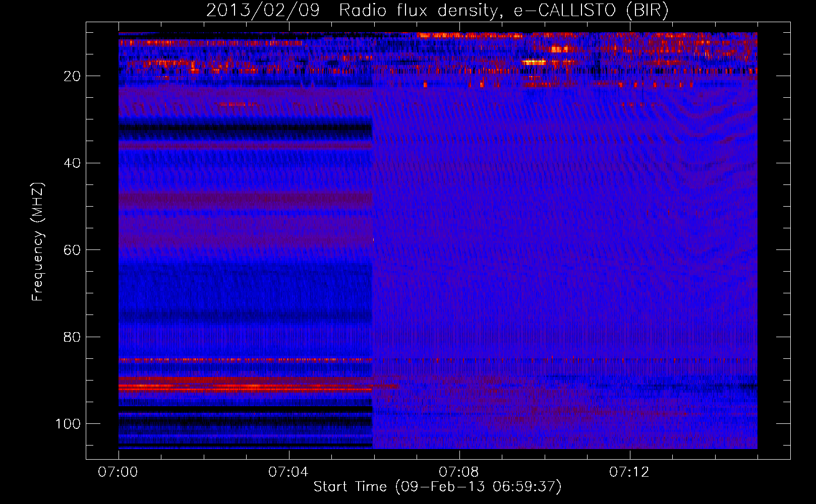Click the '80' frequency tick label

tap(72, 337)
